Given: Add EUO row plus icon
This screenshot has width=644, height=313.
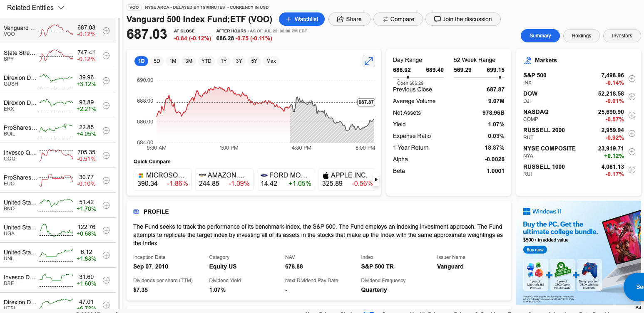Looking at the screenshot, I should [106, 180].
